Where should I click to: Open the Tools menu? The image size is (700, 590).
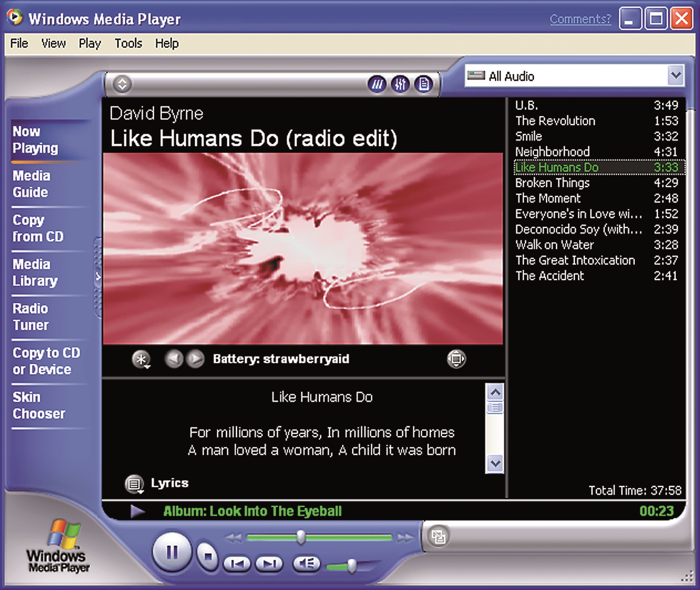[x=128, y=44]
